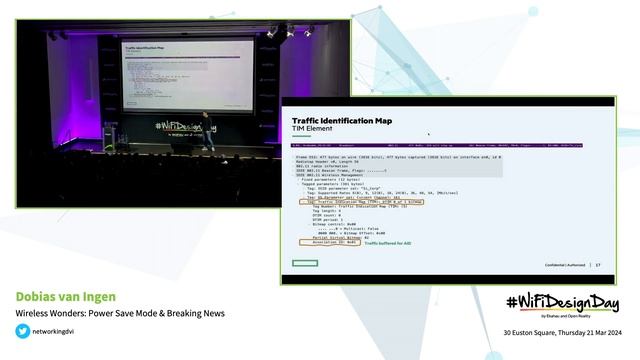Open the networkingdvi Twitter handle
The height and width of the screenshot is (360, 640).
(53, 331)
